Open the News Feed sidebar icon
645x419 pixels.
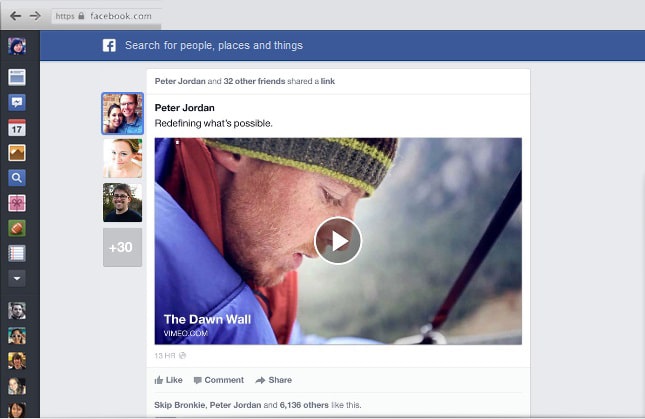17,76
